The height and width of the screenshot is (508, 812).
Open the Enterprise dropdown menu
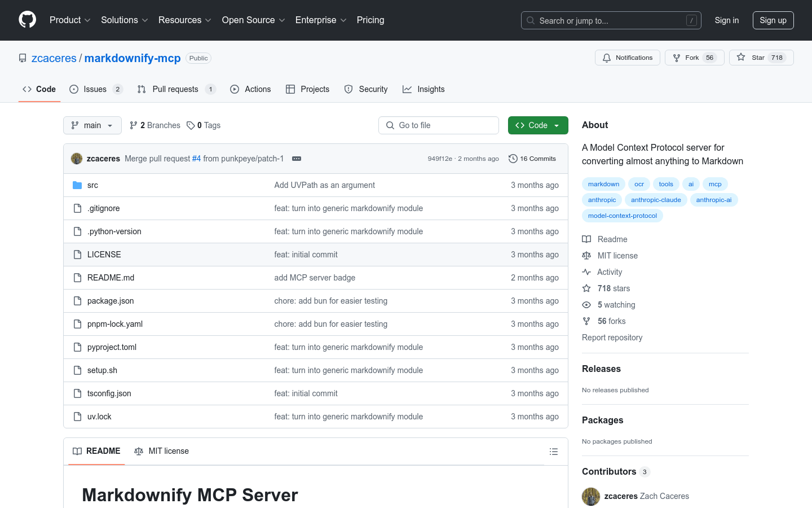321,20
